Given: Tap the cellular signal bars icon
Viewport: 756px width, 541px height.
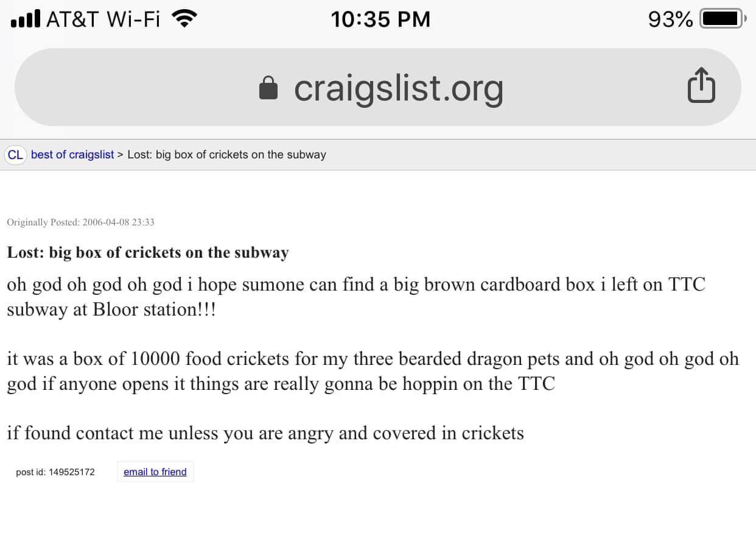Looking at the screenshot, I should pos(26,19).
